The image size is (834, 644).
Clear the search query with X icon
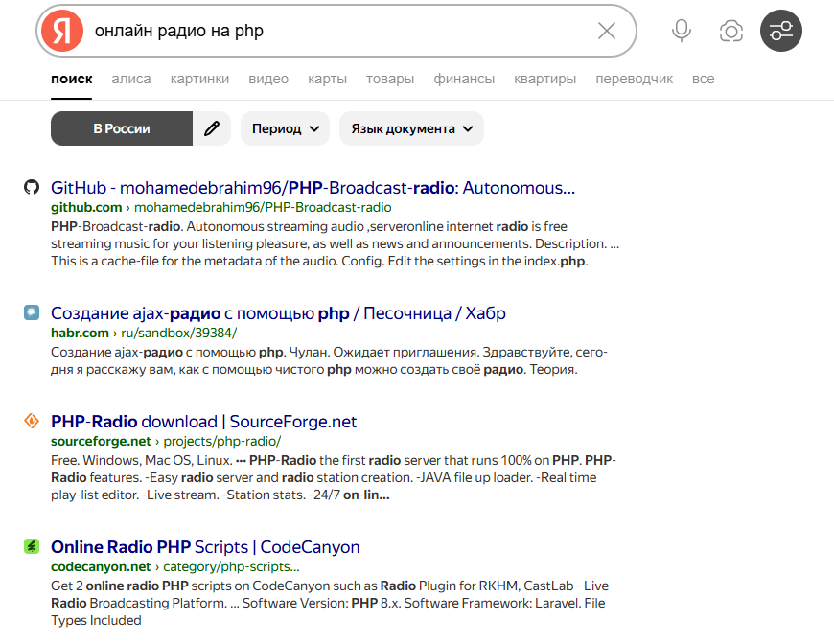(x=607, y=31)
